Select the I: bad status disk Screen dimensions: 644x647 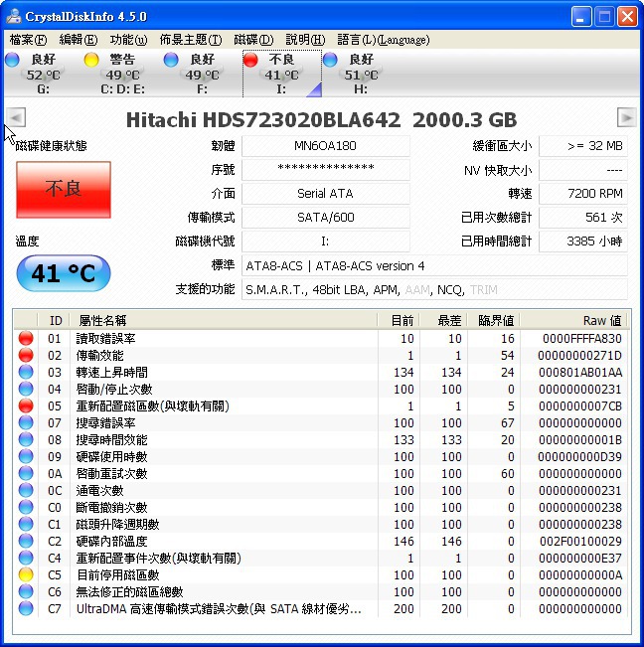point(282,74)
